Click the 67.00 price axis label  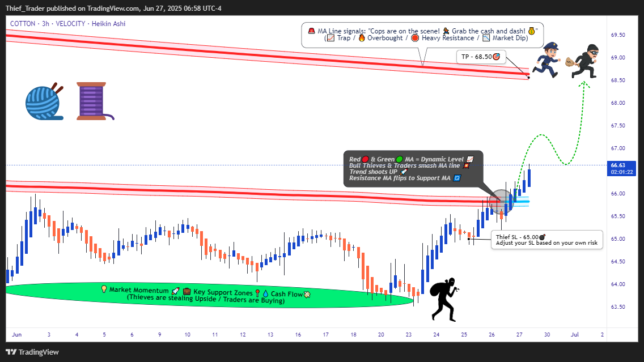point(618,148)
